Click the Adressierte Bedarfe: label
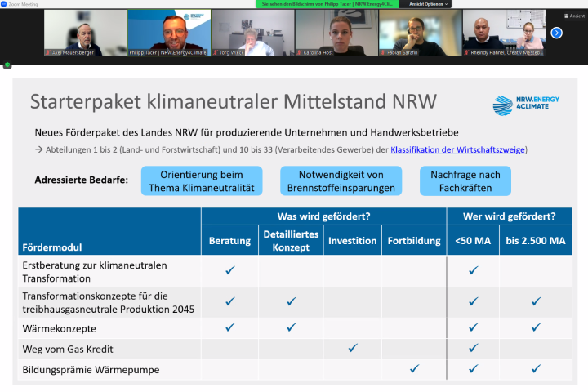 tap(82, 180)
